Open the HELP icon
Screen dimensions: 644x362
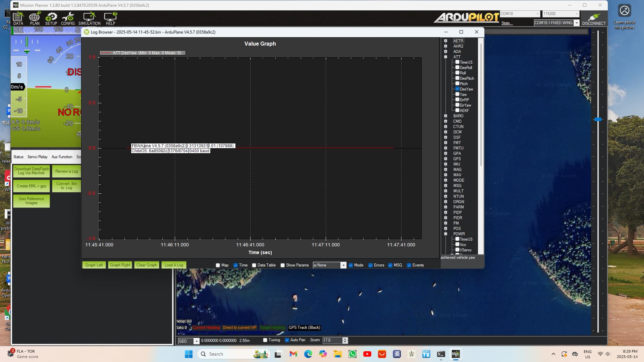(110, 18)
